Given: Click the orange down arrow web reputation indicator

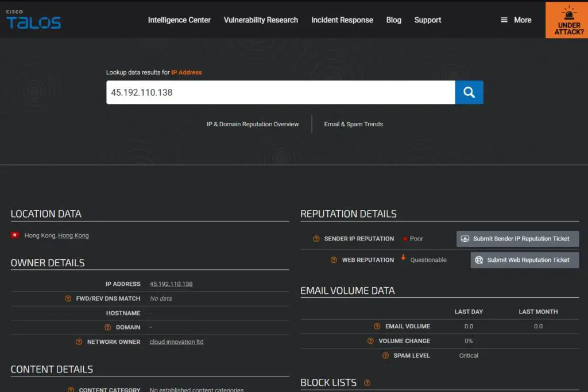Looking at the screenshot, I should point(403,258).
